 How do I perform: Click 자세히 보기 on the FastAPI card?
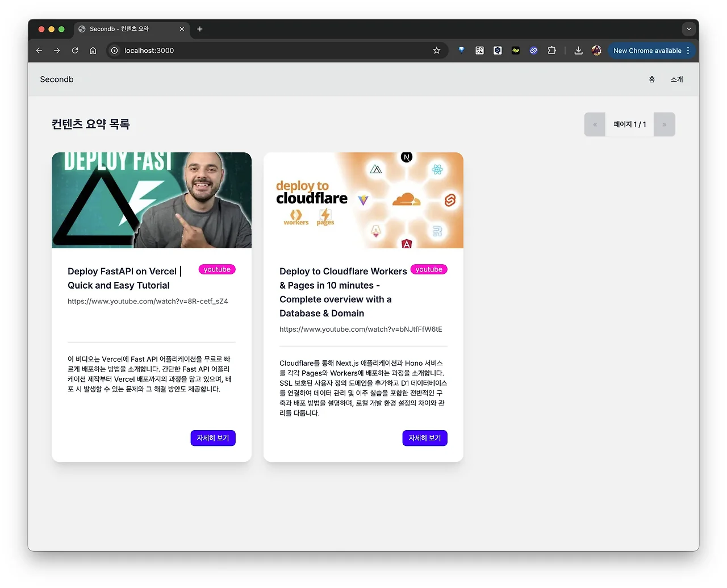213,438
